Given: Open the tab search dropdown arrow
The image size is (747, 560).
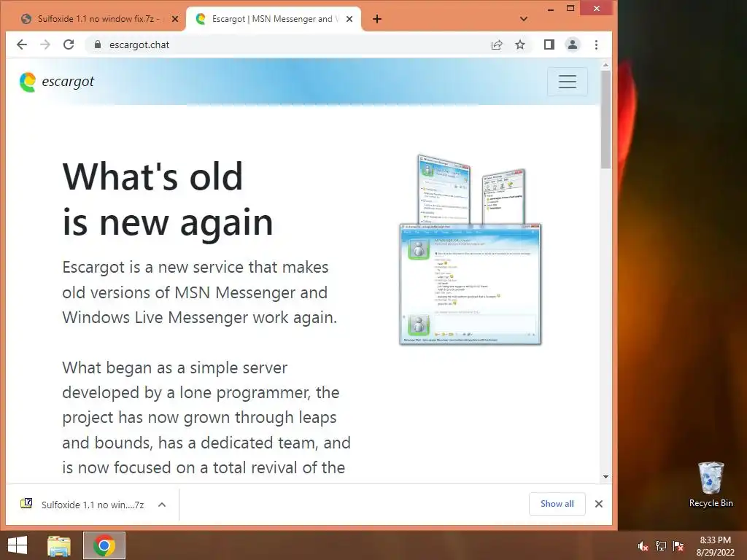Looking at the screenshot, I should click(x=524, y=19).
